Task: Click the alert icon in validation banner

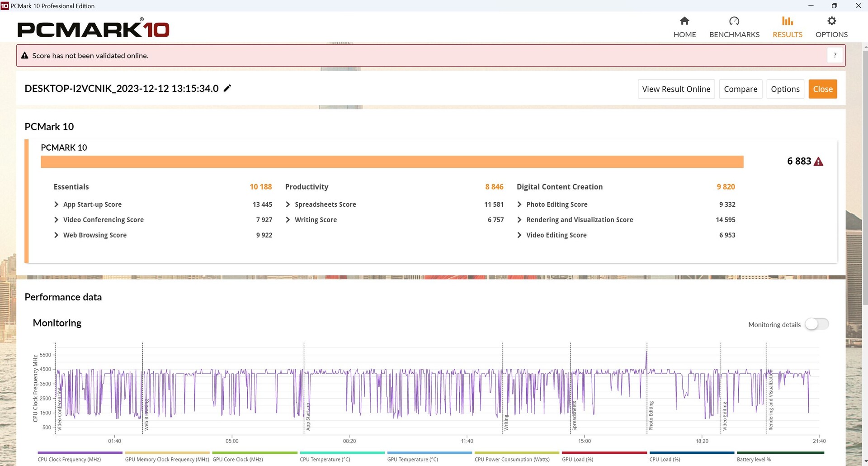Action: click(24, 55)
